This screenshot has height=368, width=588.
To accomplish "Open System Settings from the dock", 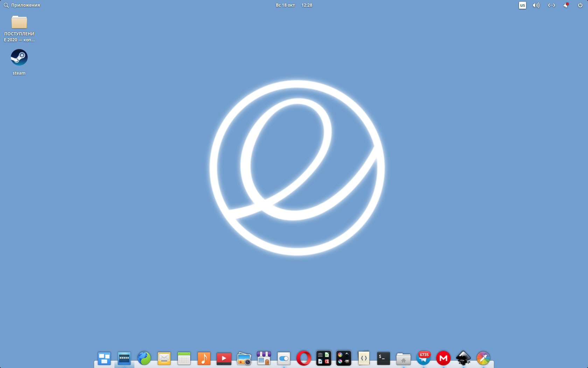I will [x=284, y=358].
